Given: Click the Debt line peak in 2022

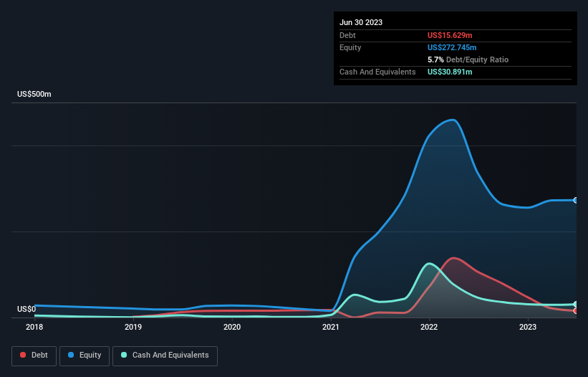Looking at the screenshot, I should point(454,258).
